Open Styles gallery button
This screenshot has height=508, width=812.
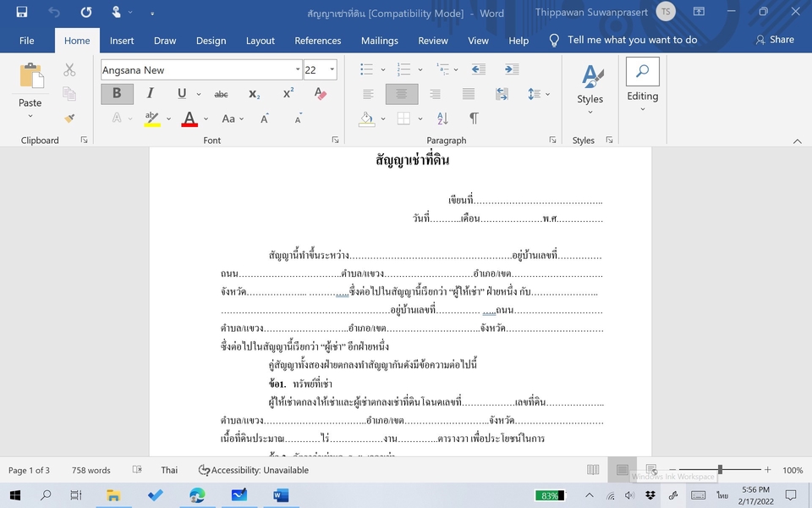(x=590, y=89)
